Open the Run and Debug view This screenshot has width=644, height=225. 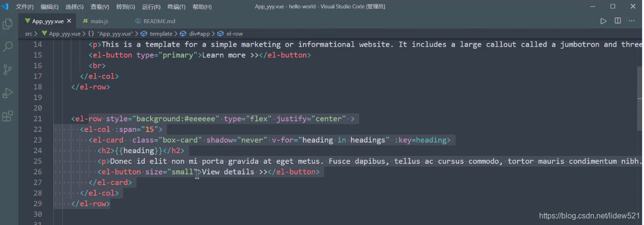coord(8,93)
